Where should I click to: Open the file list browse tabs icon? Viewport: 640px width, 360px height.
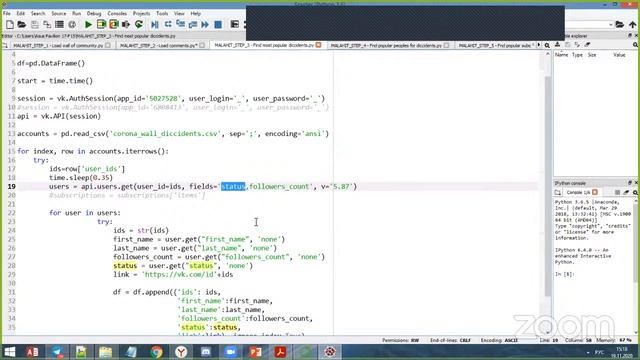(x=59, y=24)
